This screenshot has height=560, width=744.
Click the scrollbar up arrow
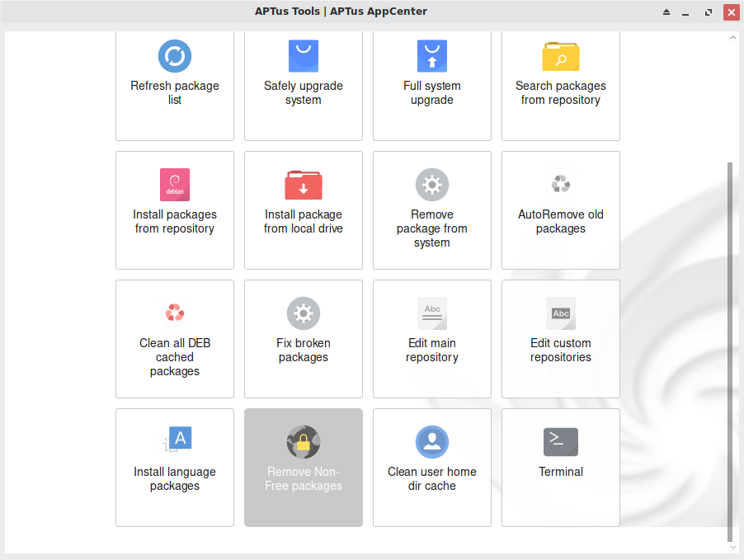click(732, 37)
